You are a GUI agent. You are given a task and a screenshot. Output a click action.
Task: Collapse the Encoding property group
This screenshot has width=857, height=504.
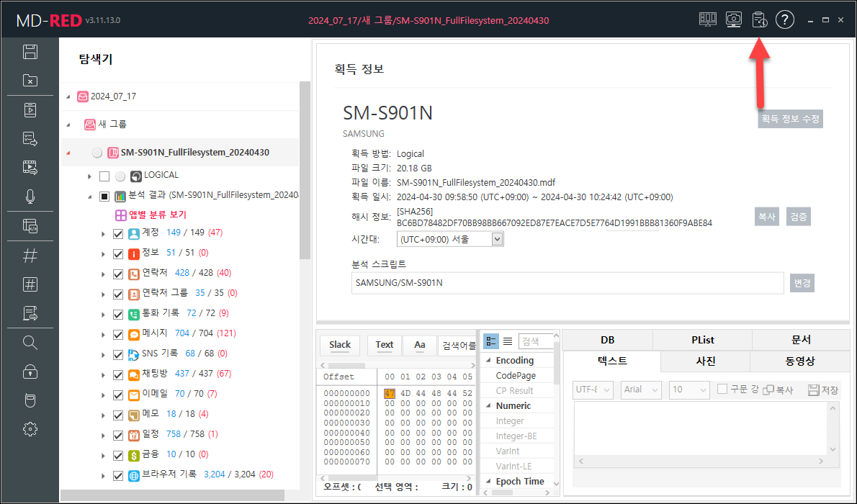pyautogui.click(x=488, y=360)
